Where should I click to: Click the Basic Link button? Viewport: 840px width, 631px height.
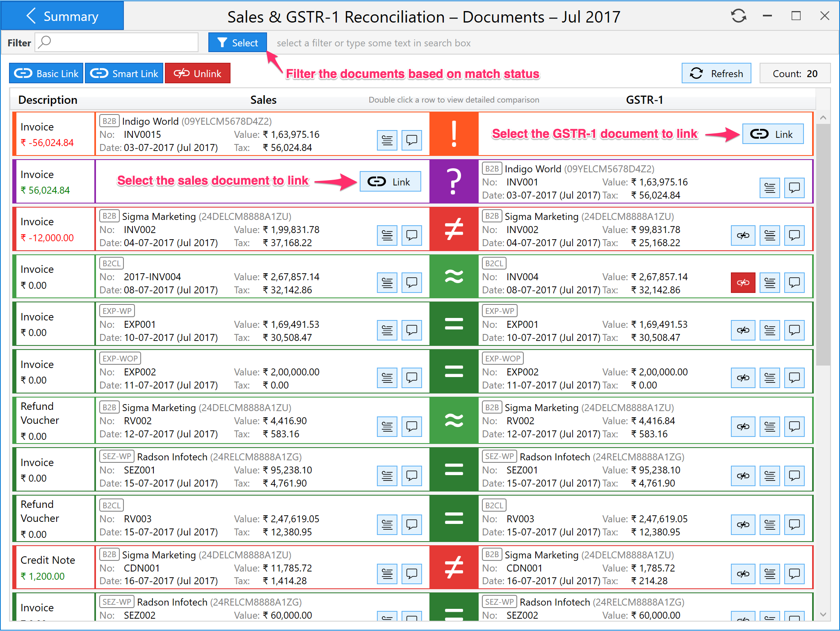coord(46,73)
